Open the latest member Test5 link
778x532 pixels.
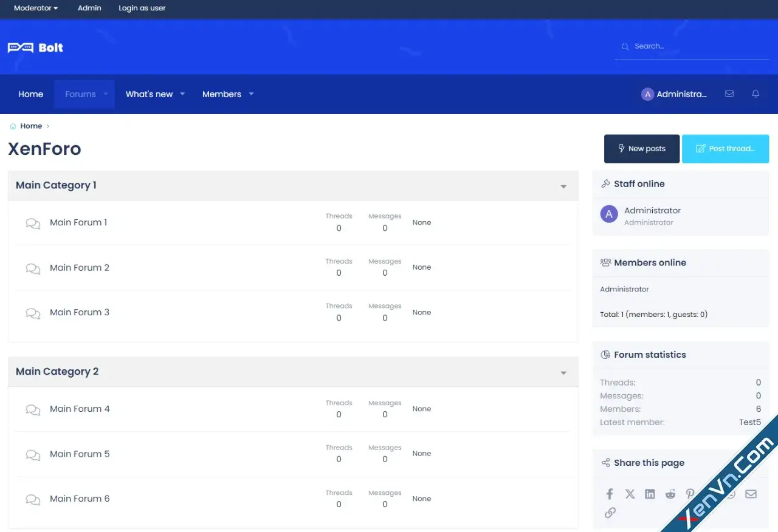tap(750, 422)
